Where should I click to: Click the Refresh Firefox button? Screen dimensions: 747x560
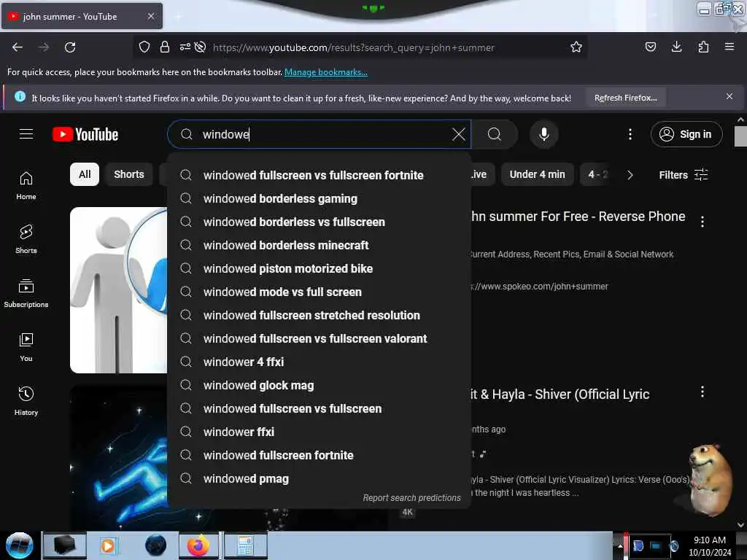click(625, 98)
